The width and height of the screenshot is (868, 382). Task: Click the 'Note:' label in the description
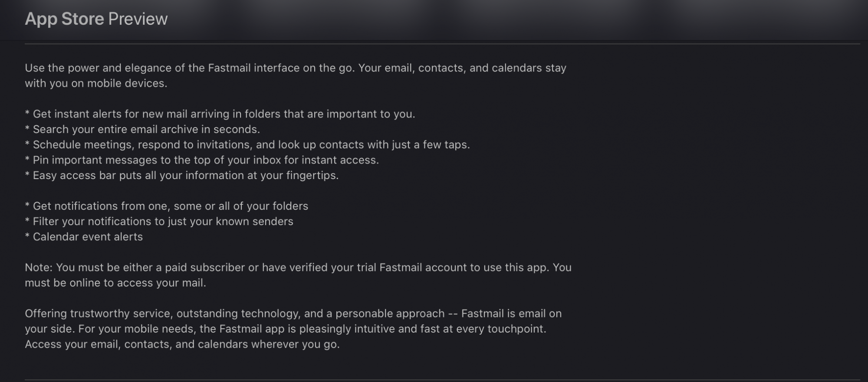pyautogui.click(x=38, y=268)
